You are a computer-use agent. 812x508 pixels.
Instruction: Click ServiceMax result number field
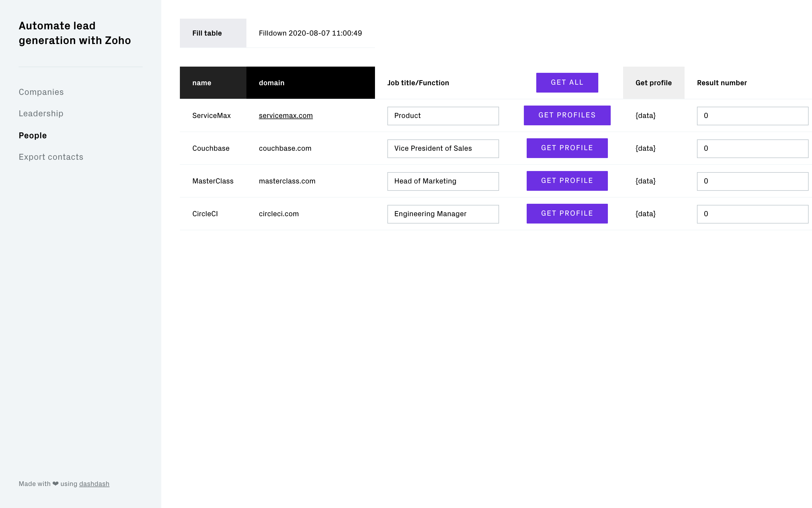753,116
